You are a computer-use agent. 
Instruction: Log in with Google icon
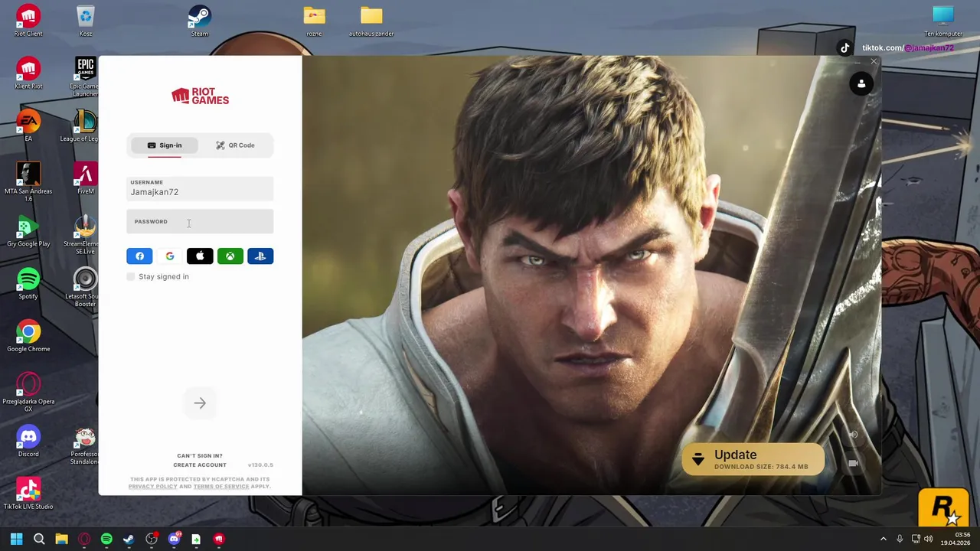(170, 256)
